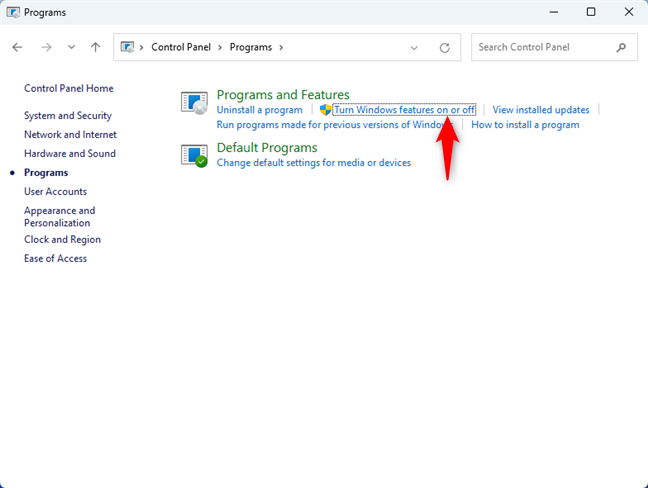Open Default Programs heading
The width and height of the screenshot is (648, 488).
pyautogui.click(x=267, y=148)
